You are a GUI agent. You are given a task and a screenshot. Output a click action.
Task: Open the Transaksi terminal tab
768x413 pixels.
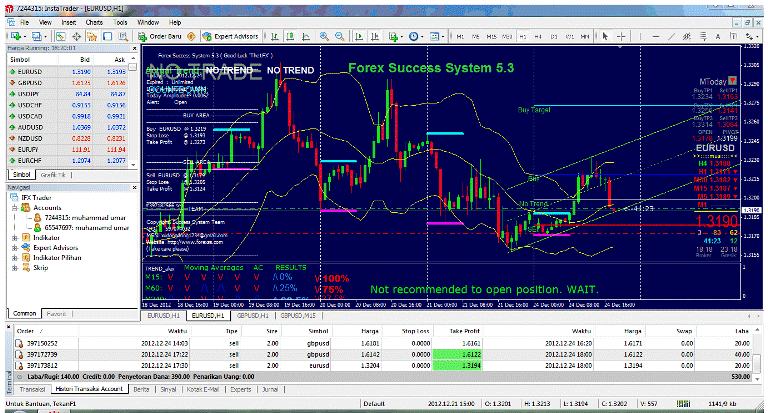[32, 389]
